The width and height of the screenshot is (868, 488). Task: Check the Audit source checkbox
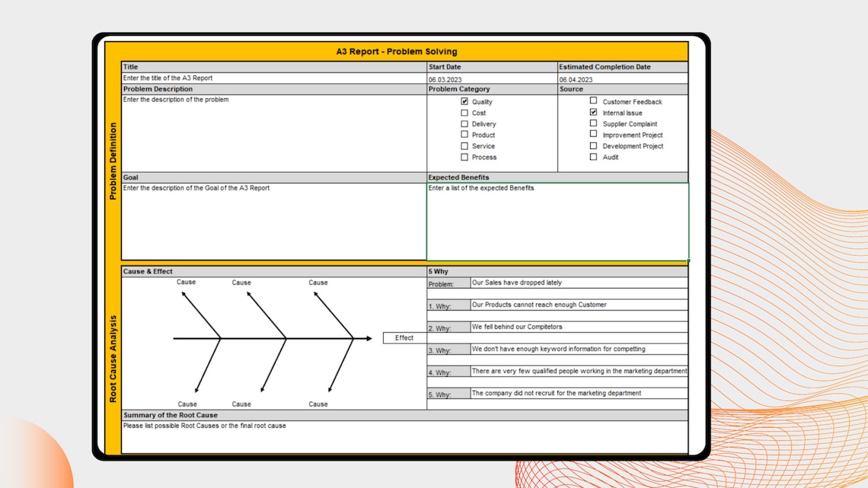tap(593, 157)
